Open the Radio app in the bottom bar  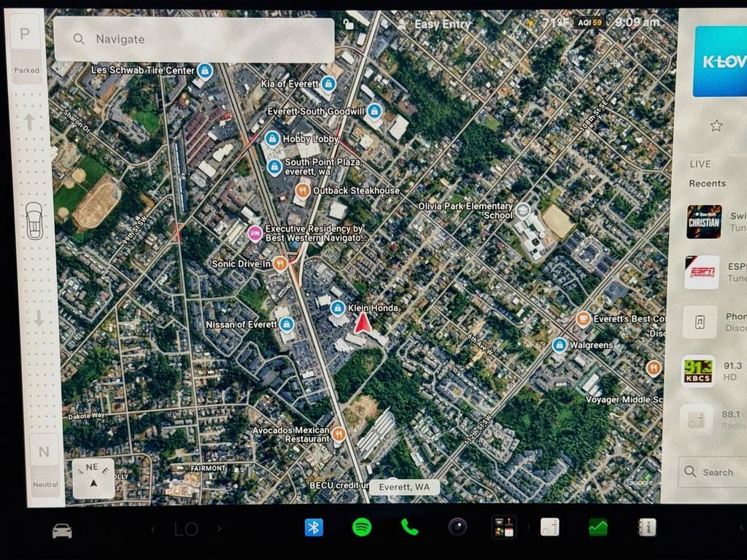550,527
